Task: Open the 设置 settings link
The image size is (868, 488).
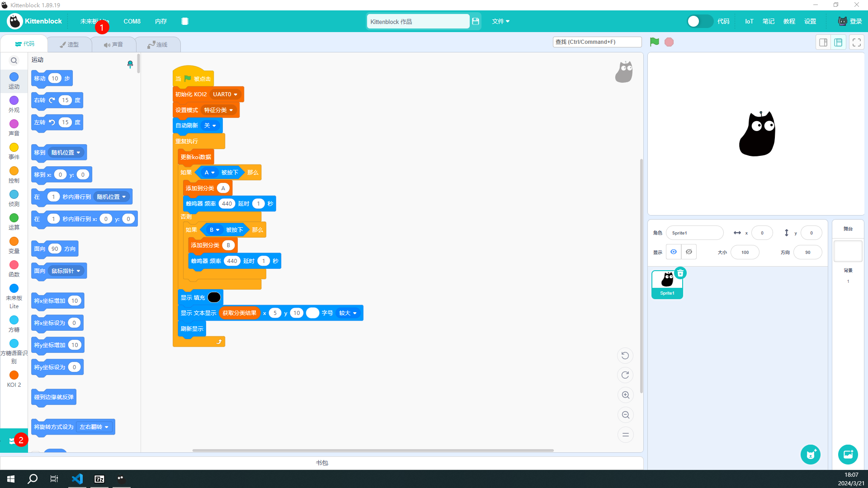Action: coord(810,21)
